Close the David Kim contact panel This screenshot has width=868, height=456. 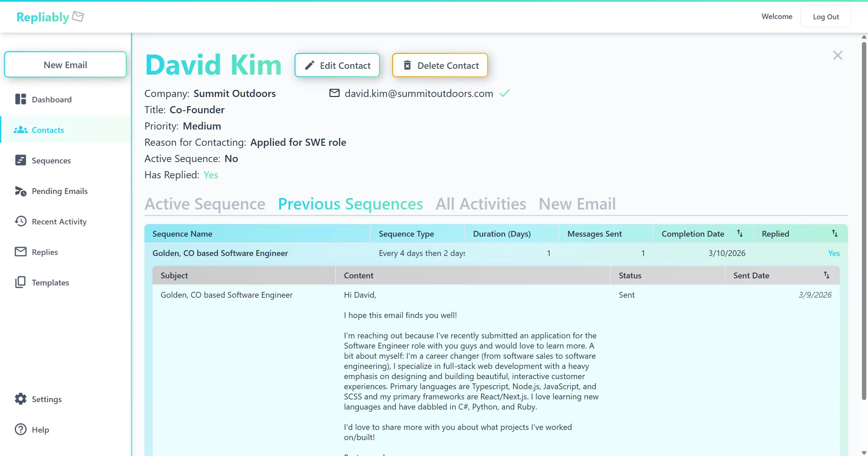coord(837,55)
